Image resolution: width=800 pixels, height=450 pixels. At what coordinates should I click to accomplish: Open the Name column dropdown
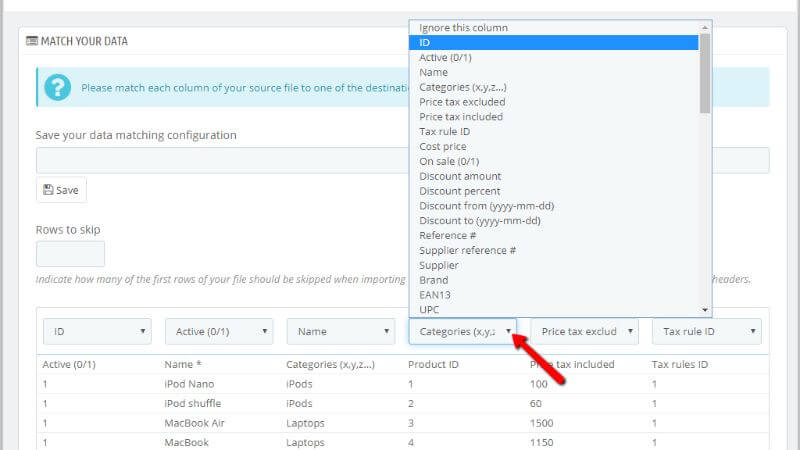(x=341, y=331)
